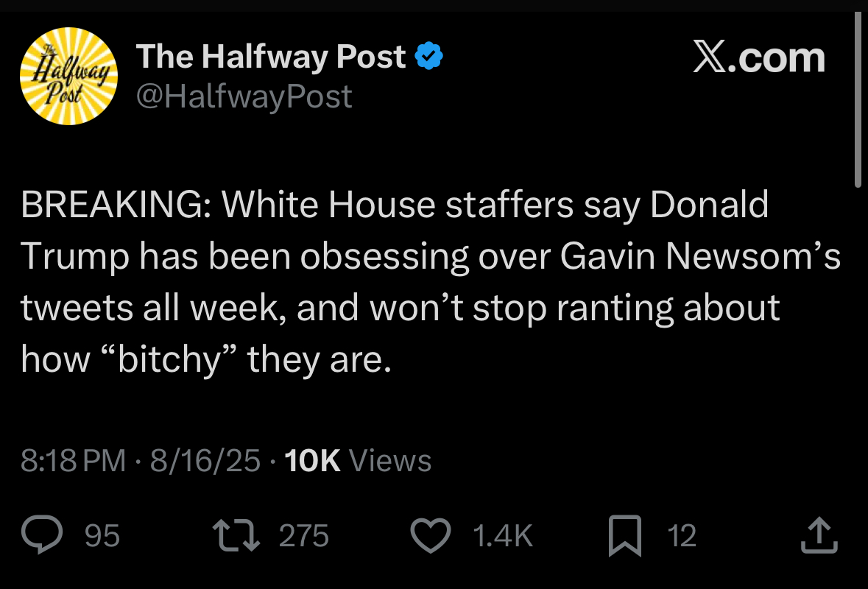Repost the tweet using the retweet icon
This screenshot has width=868, height=589.
236,535
